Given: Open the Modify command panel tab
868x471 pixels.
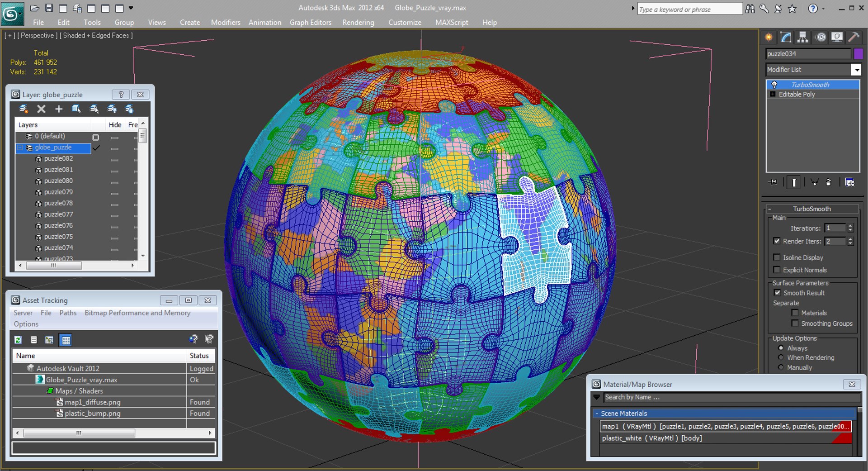Looking at the screenshot, I should pyautogui.click(x=786, y=38).
